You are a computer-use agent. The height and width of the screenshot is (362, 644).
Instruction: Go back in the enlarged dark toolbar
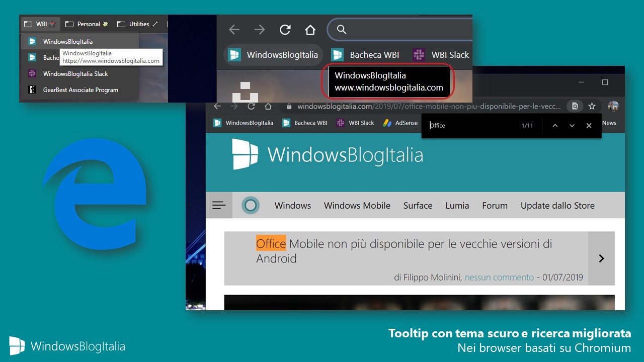point(234,30)
